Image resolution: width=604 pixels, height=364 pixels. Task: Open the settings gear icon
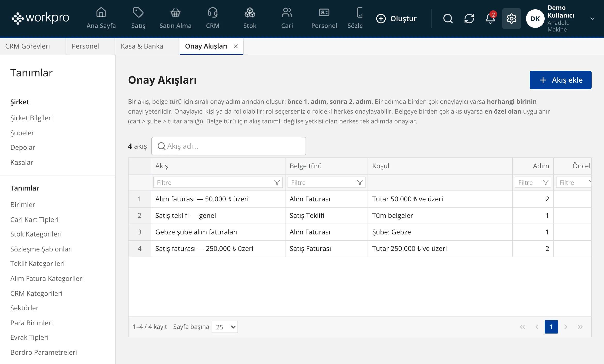[x=511, y=19]
